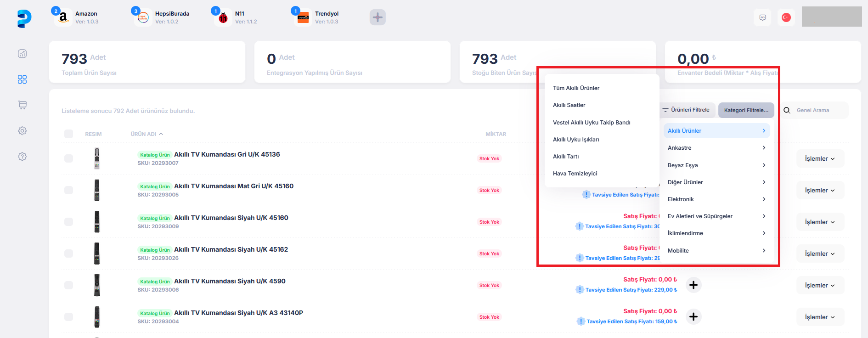This screenshot has width=868, height=338.
Task: Click the Ürünleri Filtrele button
Action: [x=686, y=110]
